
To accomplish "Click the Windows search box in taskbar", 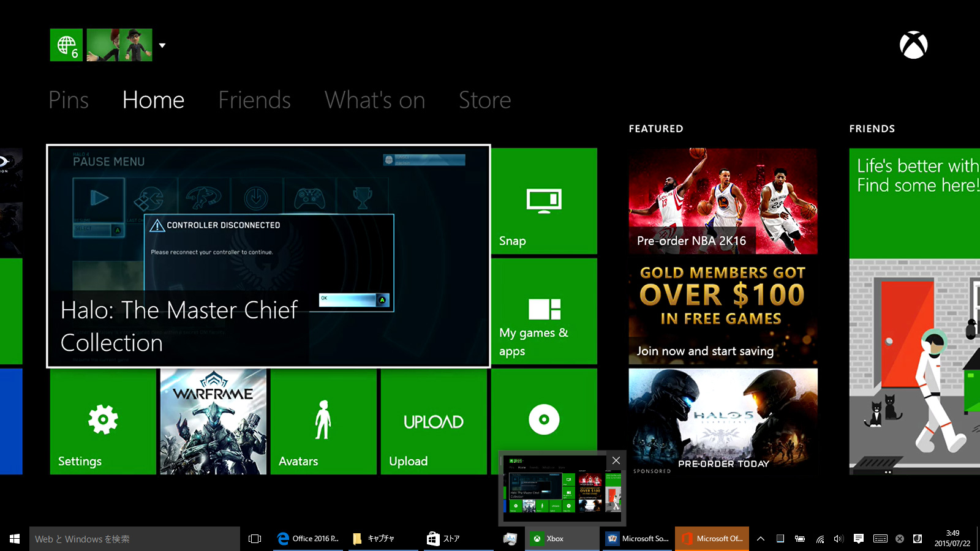I will 135,539.
